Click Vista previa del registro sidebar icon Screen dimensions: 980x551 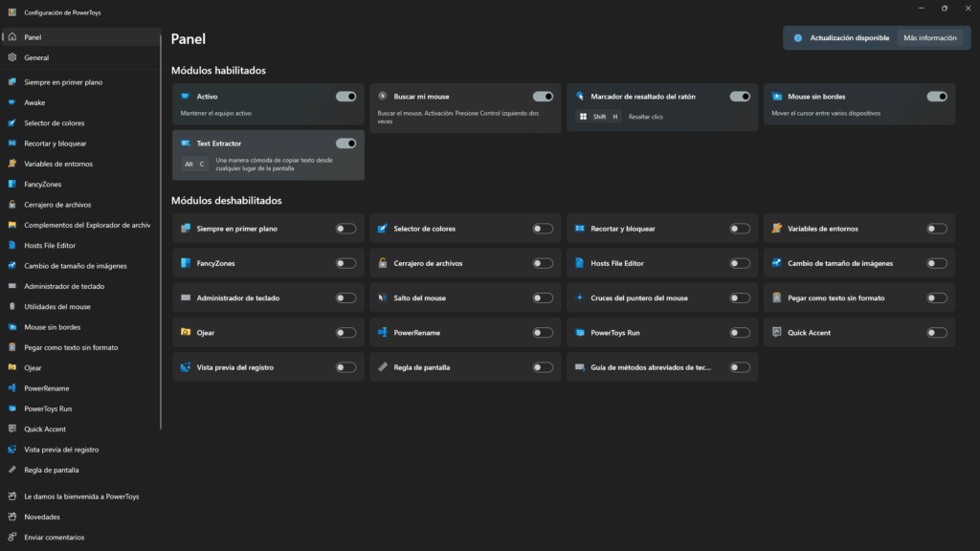coord(12,450)
